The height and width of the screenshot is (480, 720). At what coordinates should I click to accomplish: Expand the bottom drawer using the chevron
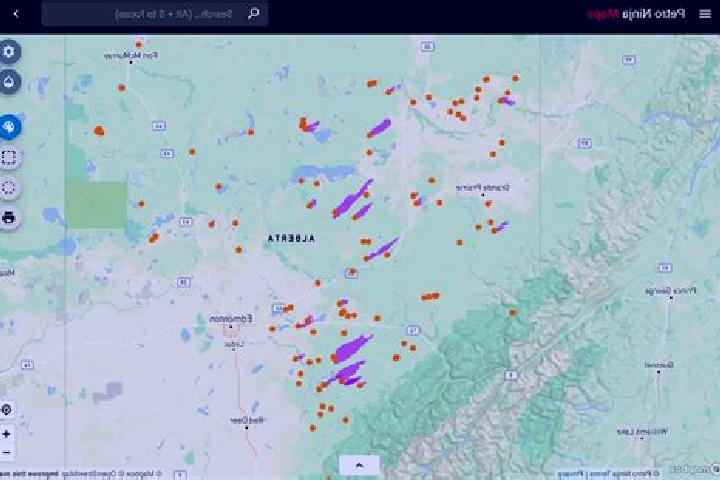[359, 465]
